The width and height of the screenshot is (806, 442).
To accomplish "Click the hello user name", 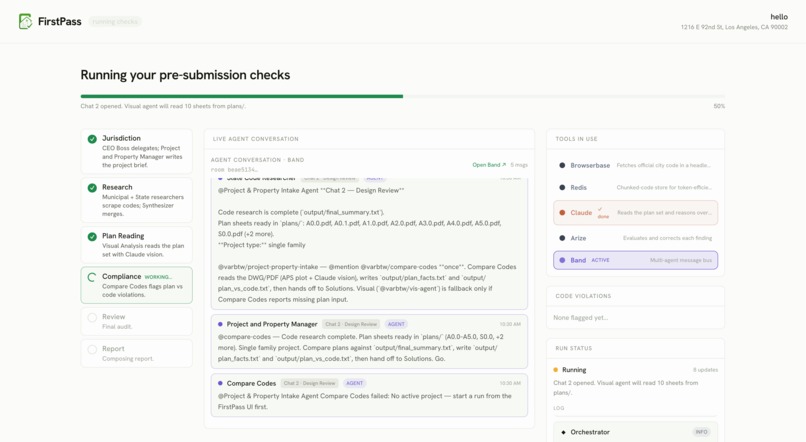I will point(779,17).
